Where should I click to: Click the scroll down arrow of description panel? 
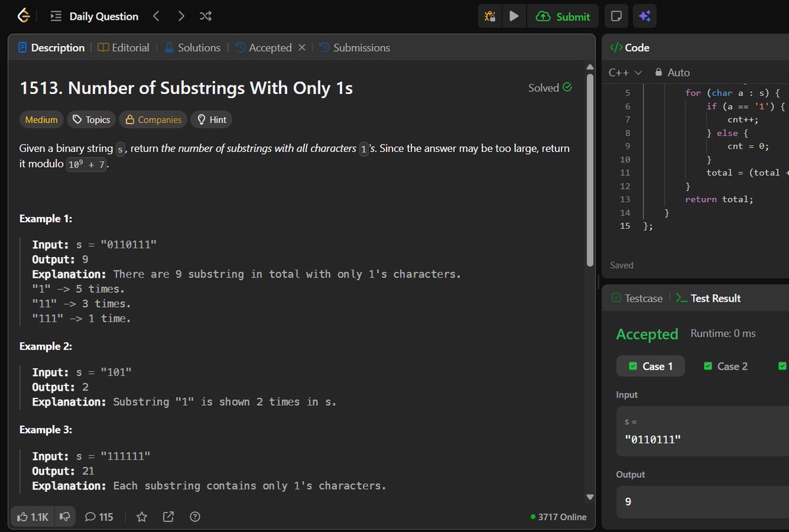click(x=590, y=496)
